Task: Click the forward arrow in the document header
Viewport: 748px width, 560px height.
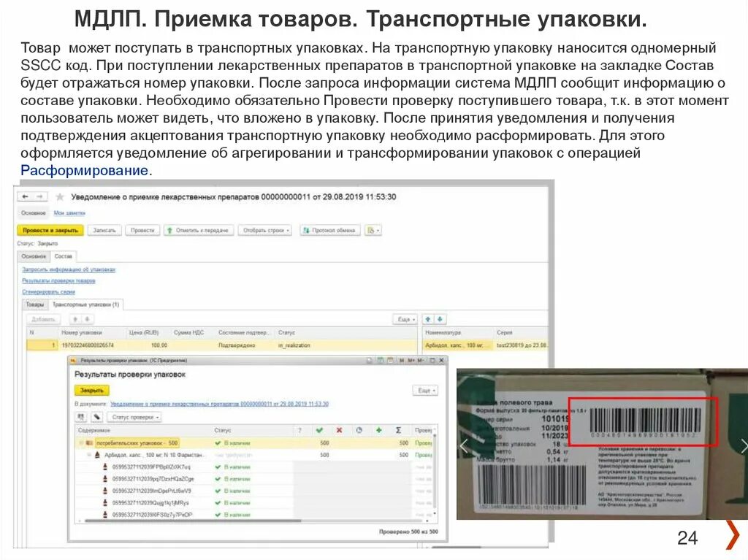Action: point(40,196)
